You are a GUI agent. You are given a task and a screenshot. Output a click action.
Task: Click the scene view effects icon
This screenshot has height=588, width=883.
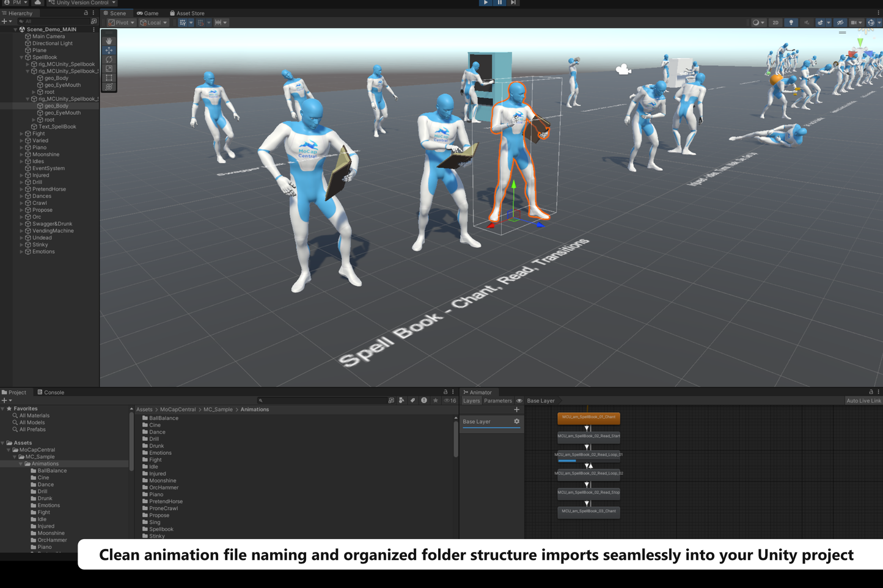tap(821, 23)
